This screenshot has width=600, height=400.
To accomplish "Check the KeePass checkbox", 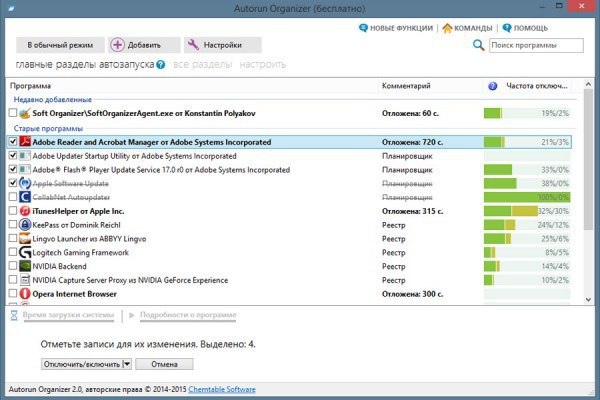I will (13, 224).
